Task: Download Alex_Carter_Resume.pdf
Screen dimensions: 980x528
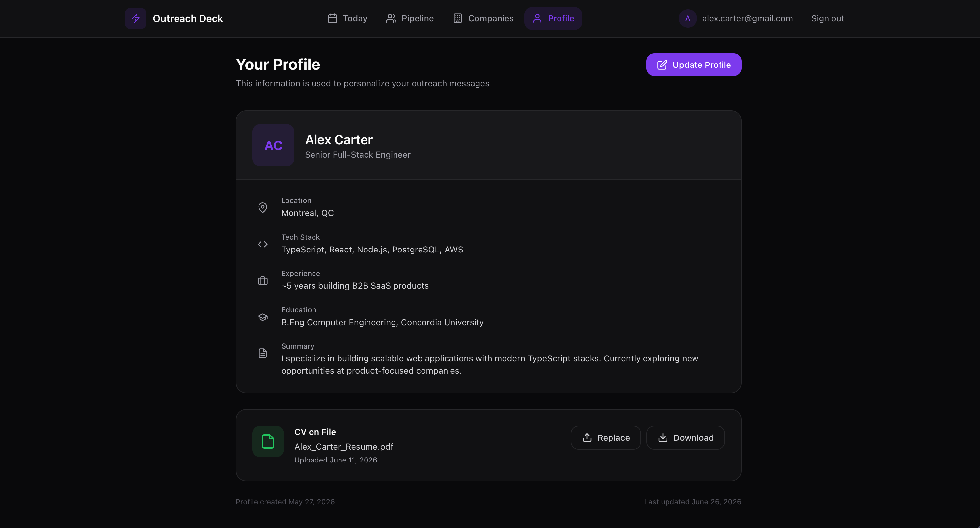Action: [x=686, y=437]
